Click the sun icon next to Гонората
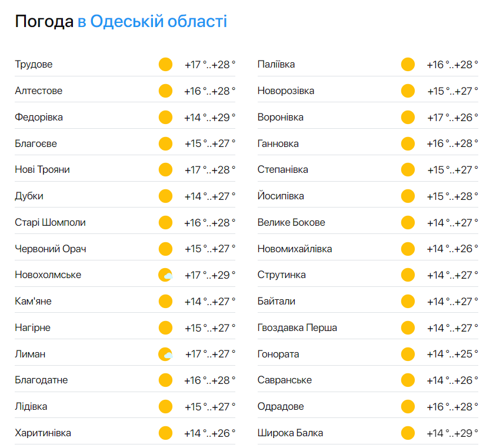Viewport: 493px width, 448px height. point(408,354)
